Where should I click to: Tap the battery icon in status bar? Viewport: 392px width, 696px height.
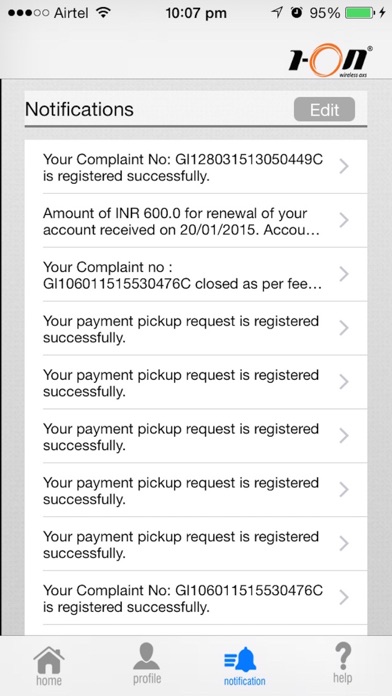360,13
